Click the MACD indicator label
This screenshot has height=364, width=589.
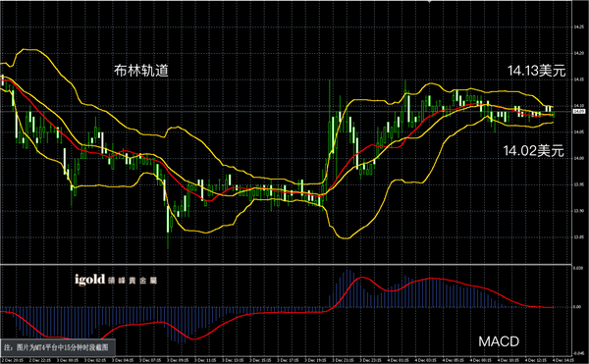pyautogui.click(x=499, y=341)
